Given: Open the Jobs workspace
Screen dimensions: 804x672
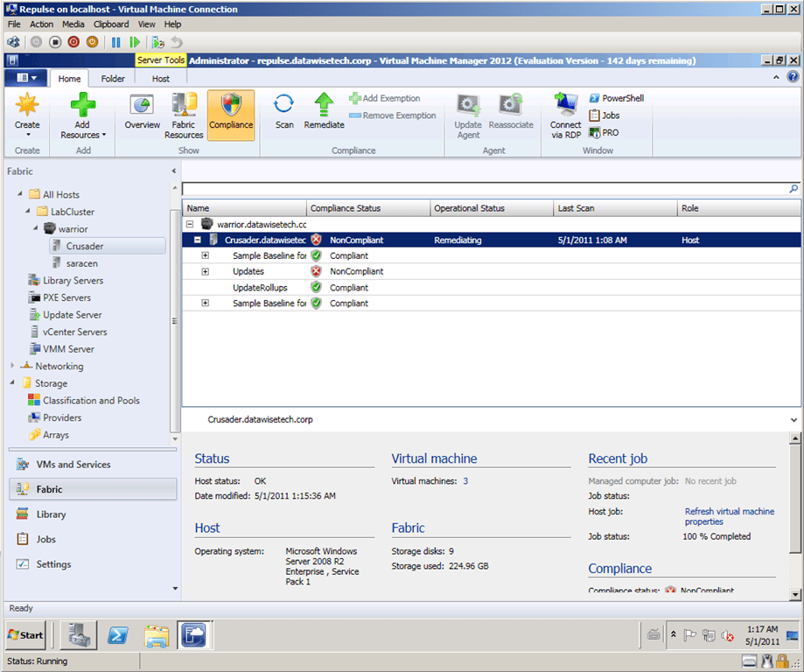Looking at the screenshot, I should 93,539.
